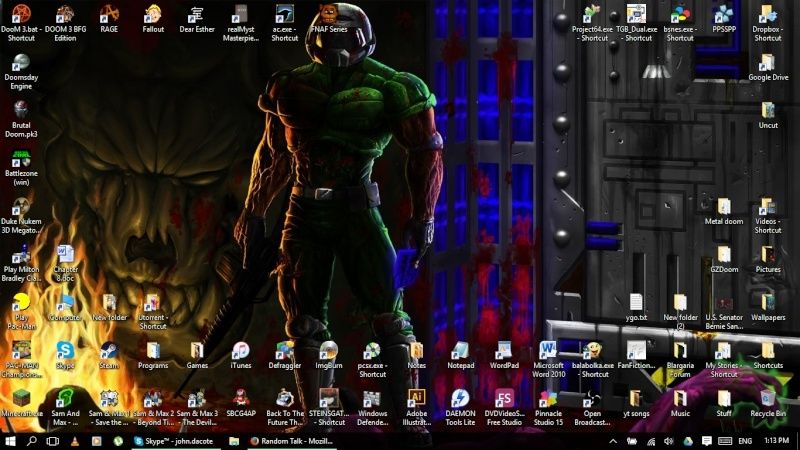Open the Blargaria Forum icon
This screenshot has width=800, height=450.
680,351
